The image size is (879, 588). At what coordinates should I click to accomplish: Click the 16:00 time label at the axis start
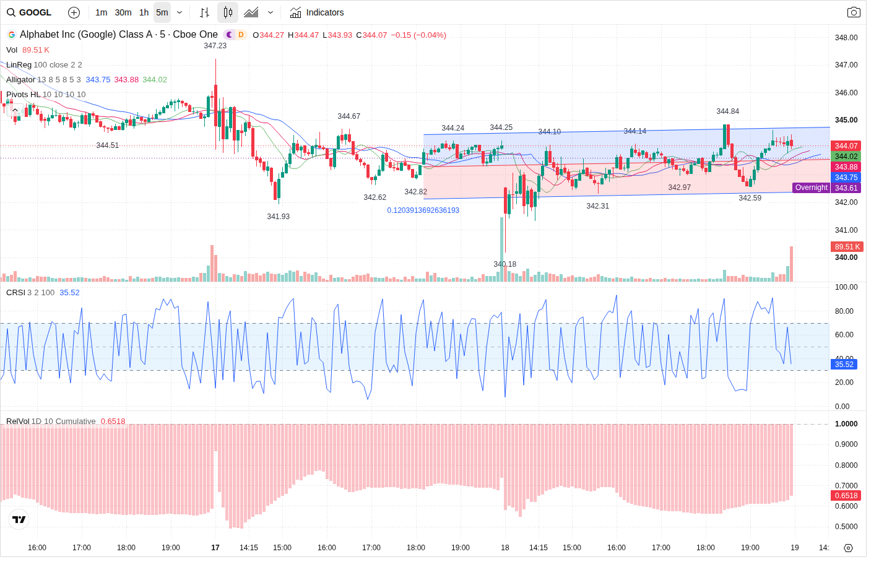tap(37, 548)
